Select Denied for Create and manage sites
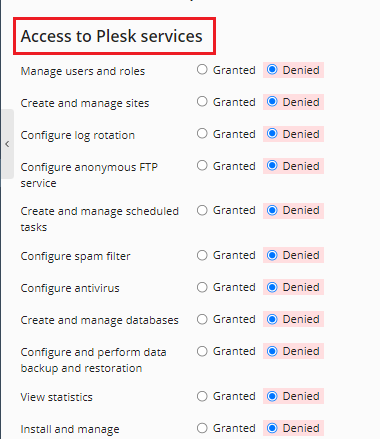 point(272,102)
